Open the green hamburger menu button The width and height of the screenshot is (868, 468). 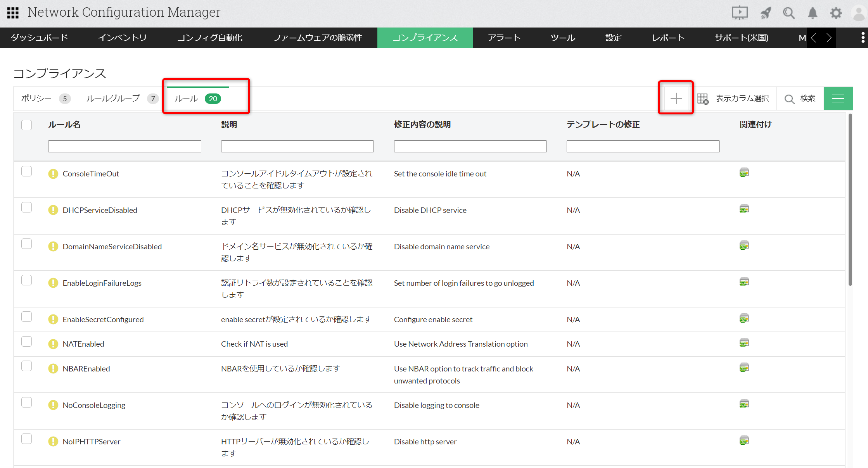838,98
